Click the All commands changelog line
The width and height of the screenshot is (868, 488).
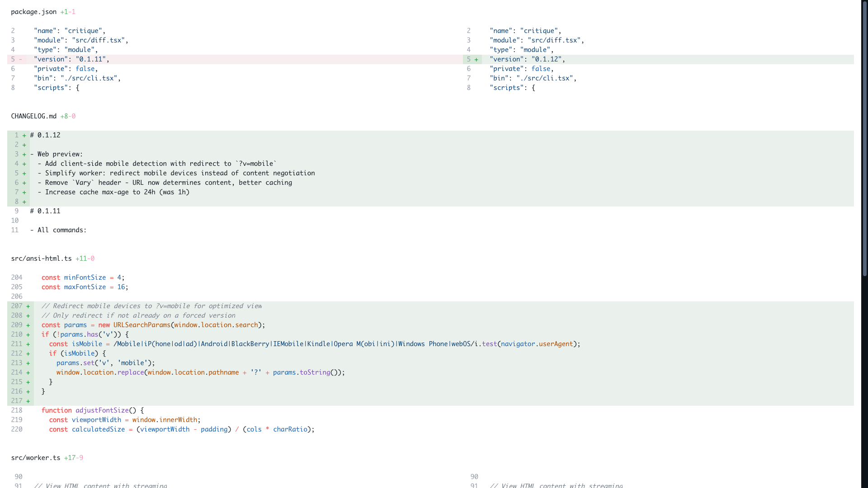[58, 230]
